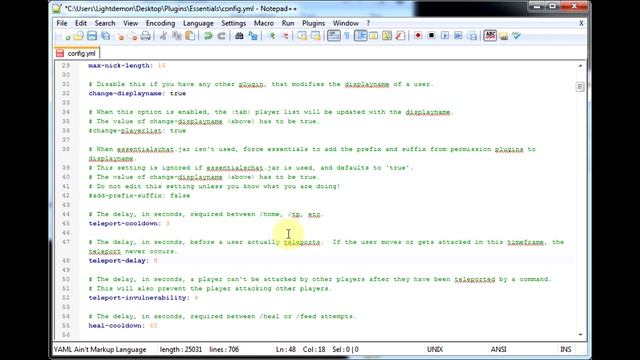Paste clipboard with the Paste icon
640x360 pixels.
pyautogui.click(x=190, y=36)
